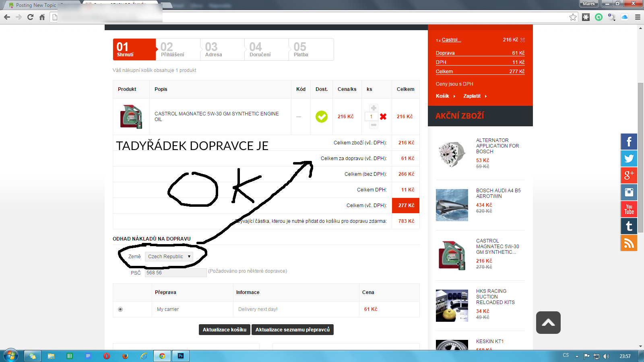This screenshot has height=362, width=644.
Task: Open the Tumblr social icon
Action: tap(629, 226)
